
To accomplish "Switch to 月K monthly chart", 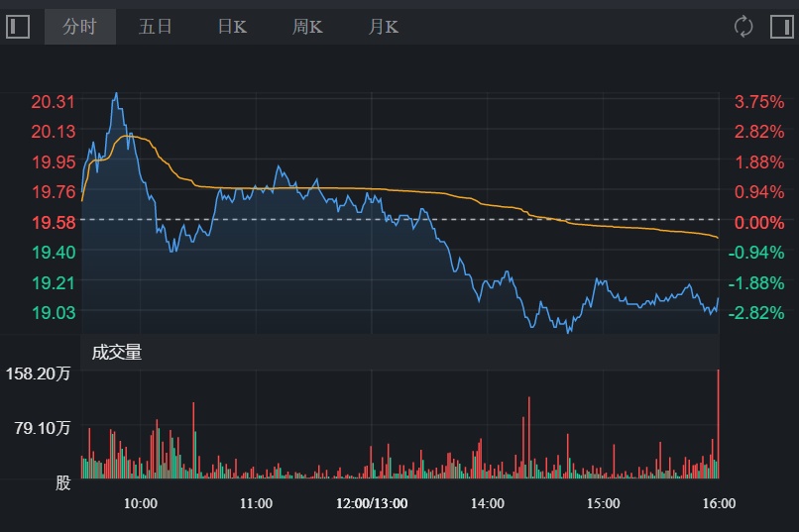I will 384,27.
